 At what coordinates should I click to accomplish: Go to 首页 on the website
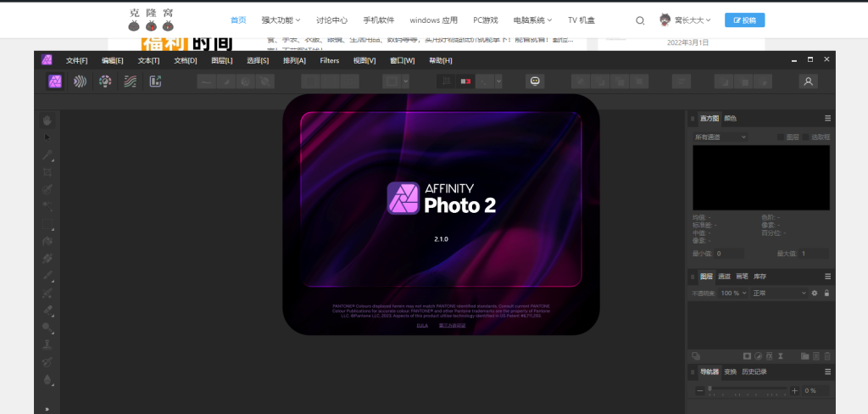(238, 20)
